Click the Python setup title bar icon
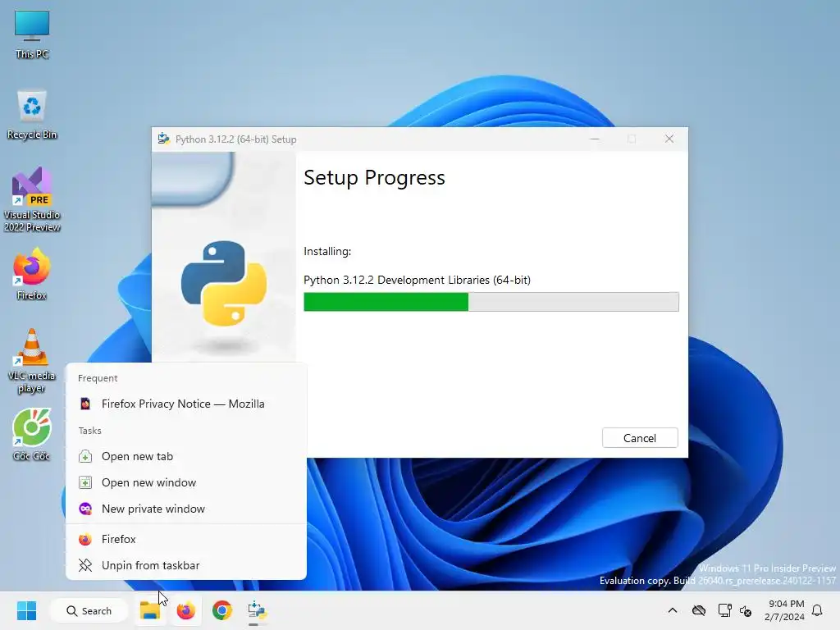The image size is (840, 630). 164,139
